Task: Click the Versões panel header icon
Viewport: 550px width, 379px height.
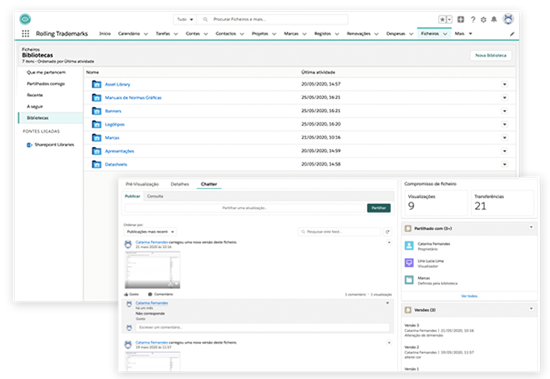Action: pyautogui.click(x=408, y=310)
